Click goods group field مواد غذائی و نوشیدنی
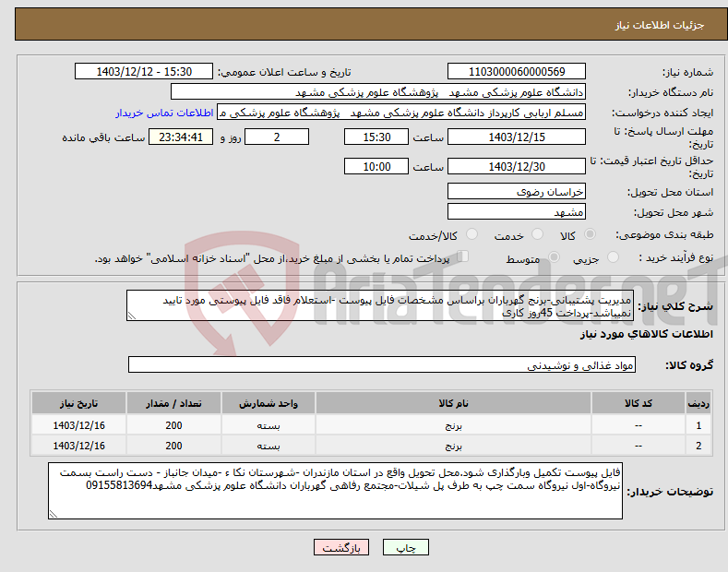This screenshot has height=572, width=728. 382,365
